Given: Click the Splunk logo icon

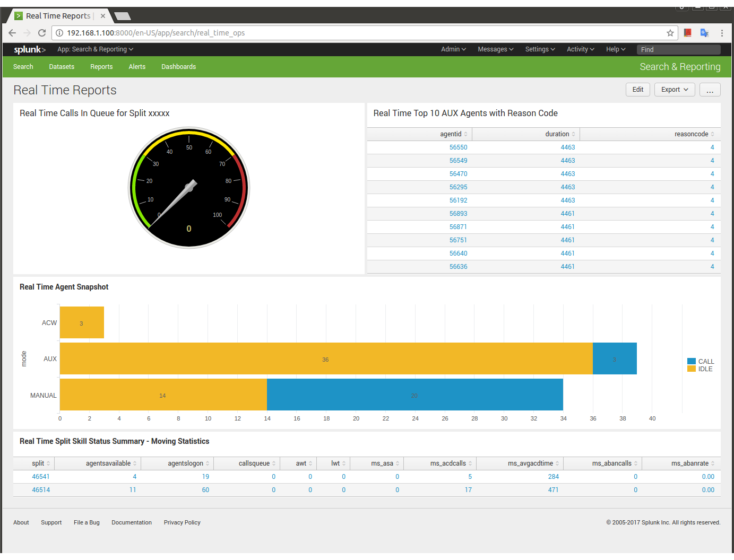Looking at the screenshot, I should tap(30, 49).
